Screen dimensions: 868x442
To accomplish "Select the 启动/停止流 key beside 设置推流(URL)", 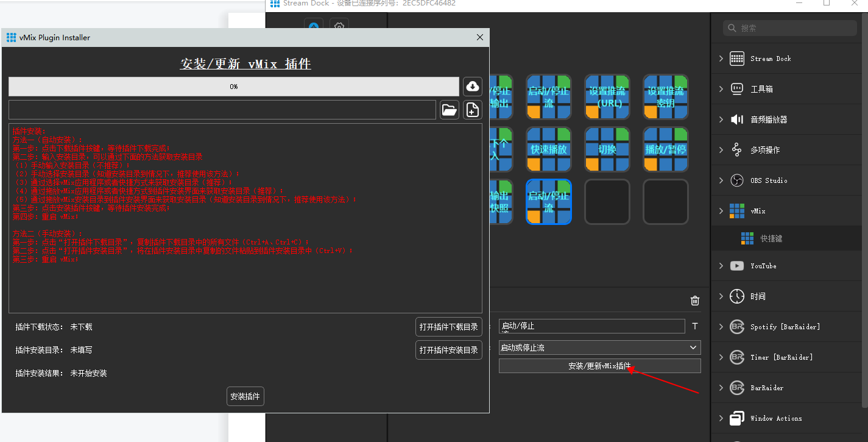I will coord(549,97).
